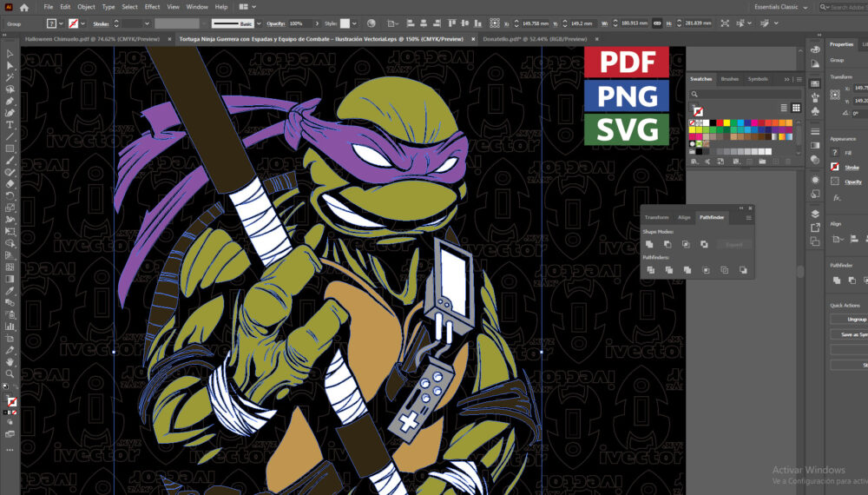This screenshot has width=868, height=495.
Task: Select the Hand tool
Action: pos(10,361)
